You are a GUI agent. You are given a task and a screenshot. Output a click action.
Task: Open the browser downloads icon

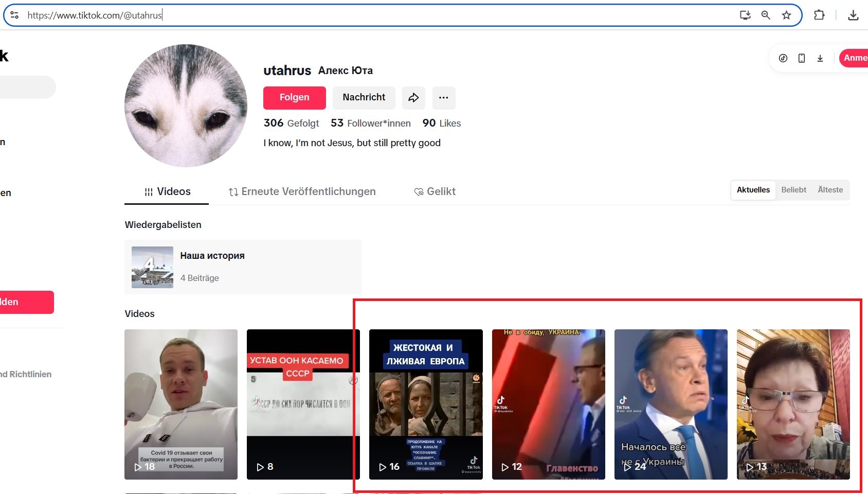[853, 15]
